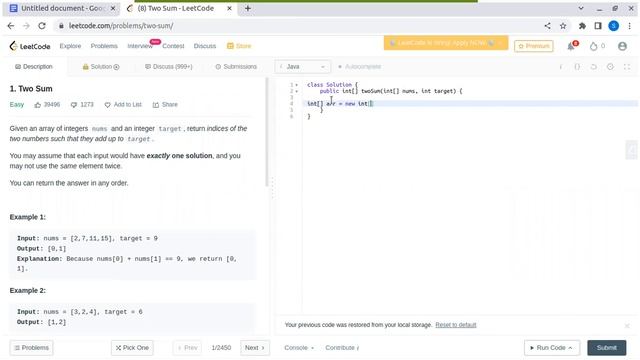Image resolution: width=640 pixels, height=360 pixels.
Task: Click the description panel scrollbar
Action: coord(267,132)
